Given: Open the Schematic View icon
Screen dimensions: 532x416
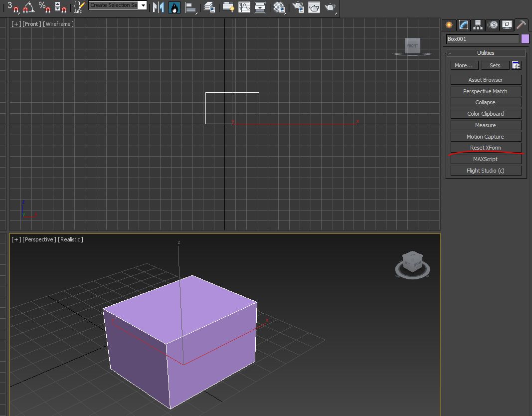Looking at the screenshot, I should (x=260, y=7).
